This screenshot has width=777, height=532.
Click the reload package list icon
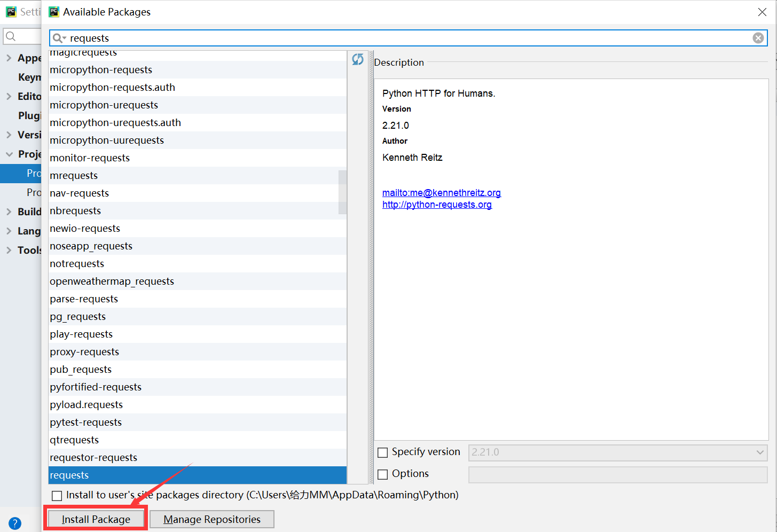358,59
